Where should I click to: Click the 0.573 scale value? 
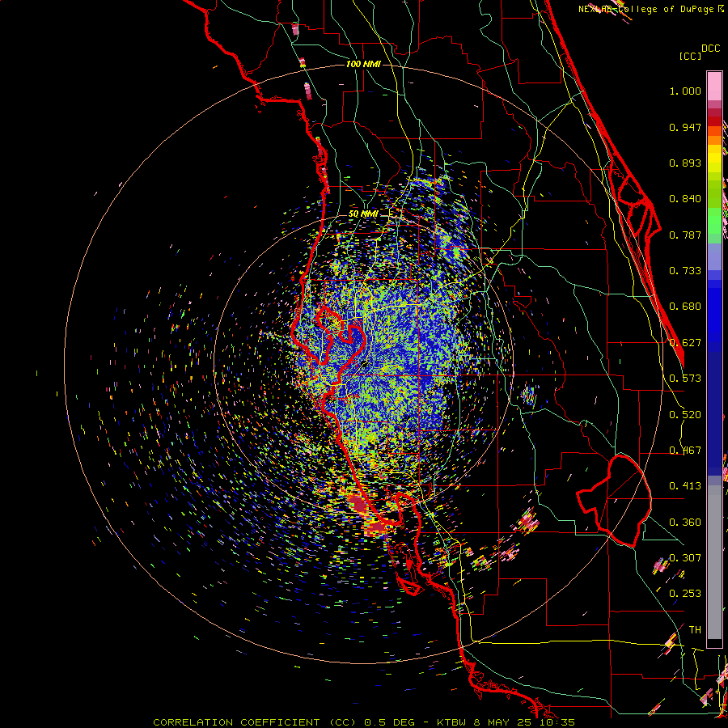[685, 379]
